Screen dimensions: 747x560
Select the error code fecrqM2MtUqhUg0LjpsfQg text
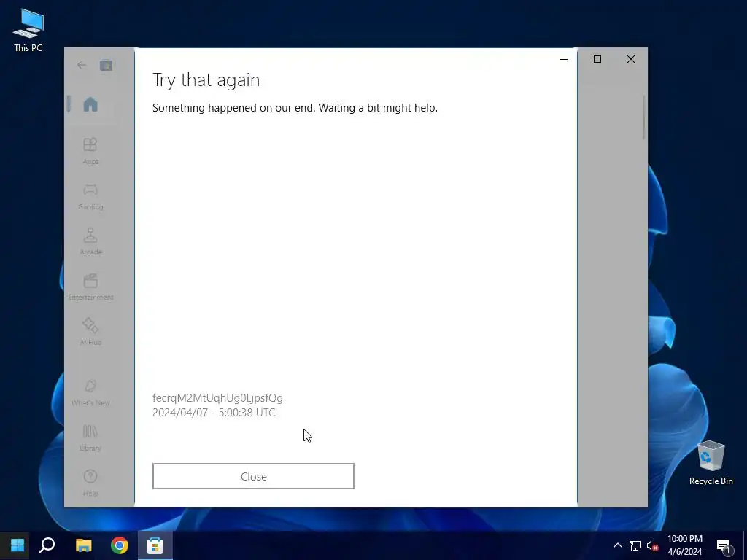pos(217,397)
